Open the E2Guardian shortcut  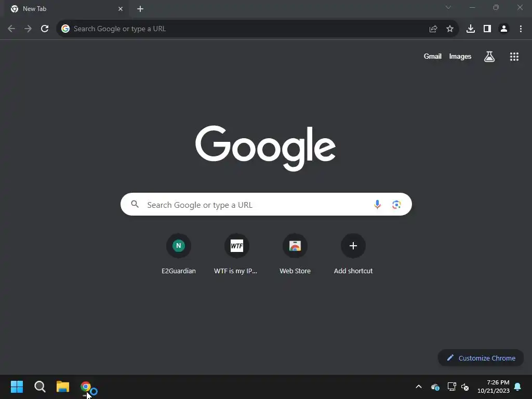tap(179, 254)
